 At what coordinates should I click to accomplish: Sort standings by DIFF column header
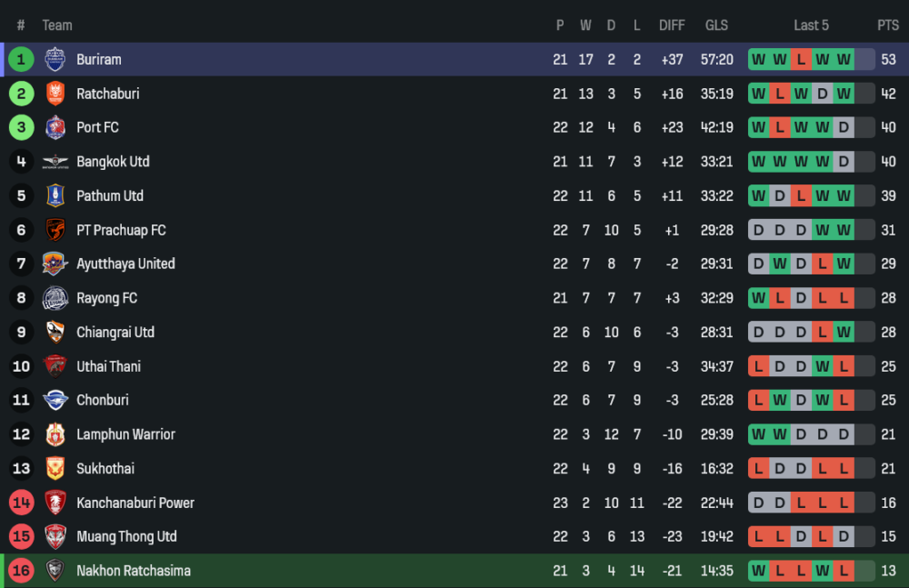click(672, 25)
